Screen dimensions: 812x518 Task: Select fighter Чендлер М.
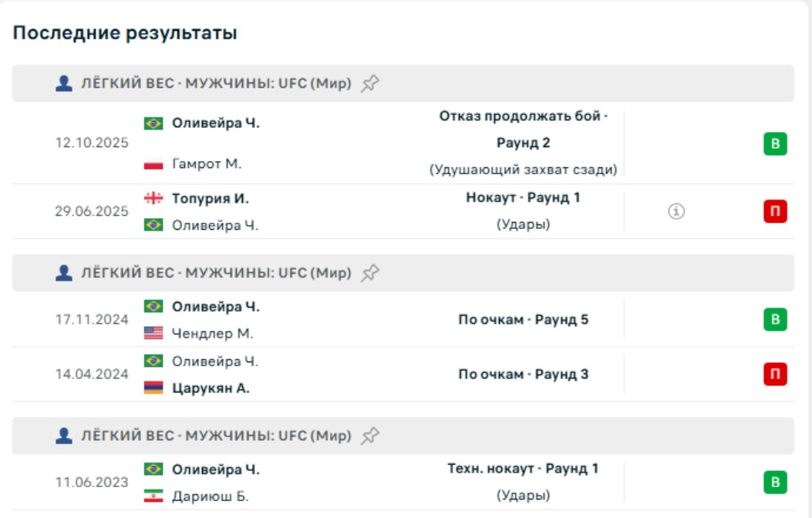click(x=212, y=334)
